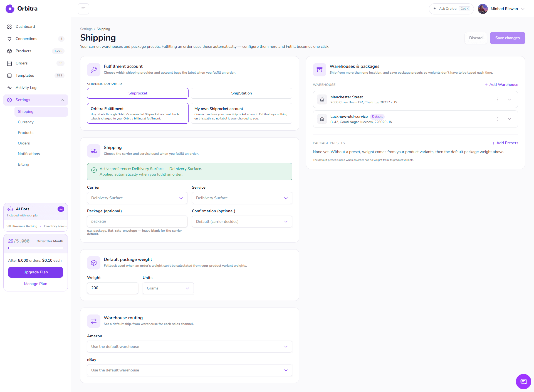
Task: Select Shiprocket as shipping provider
Action: pos(138,93)
